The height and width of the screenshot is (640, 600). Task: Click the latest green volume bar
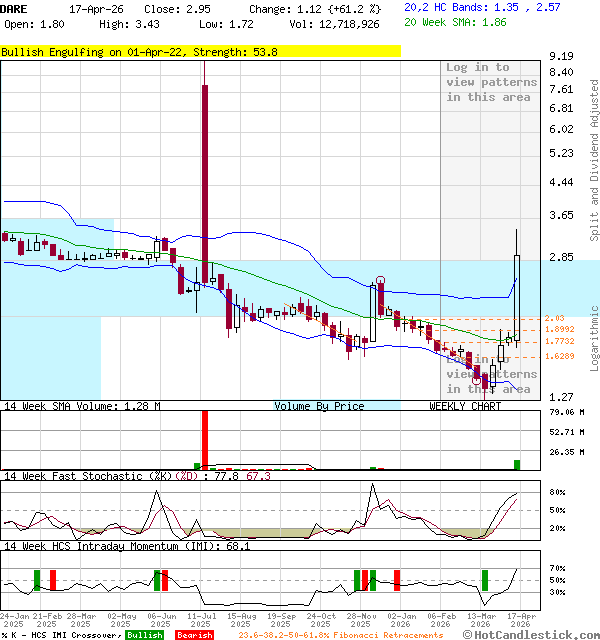tap(517, 464)
